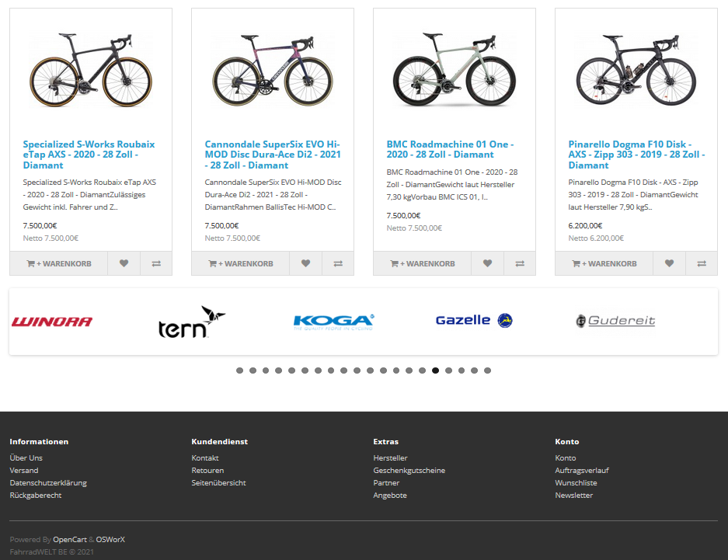Click the Gudereit brand logo
728x560 pixels.
[x=615, y=321]
